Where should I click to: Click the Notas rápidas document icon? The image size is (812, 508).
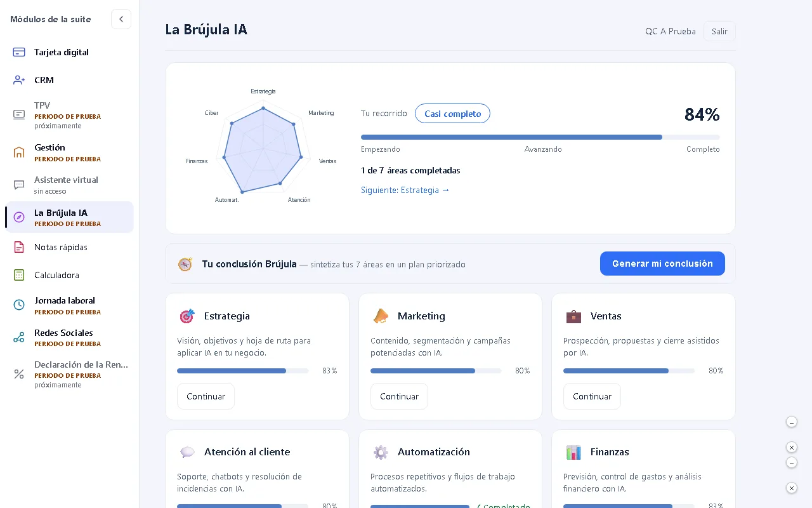19,247
